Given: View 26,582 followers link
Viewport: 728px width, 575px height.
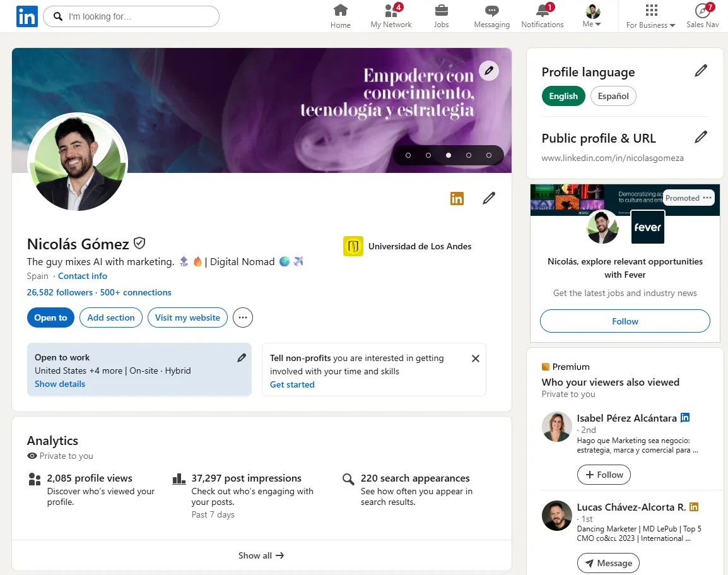Looking at the screenshot, I should click(60, 292).
